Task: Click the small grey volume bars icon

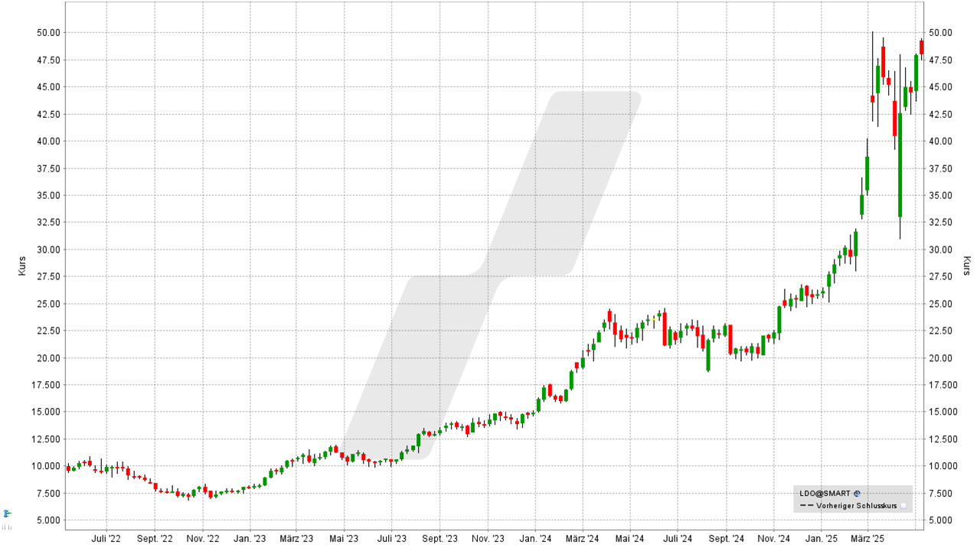Action: tap(7, 527)
